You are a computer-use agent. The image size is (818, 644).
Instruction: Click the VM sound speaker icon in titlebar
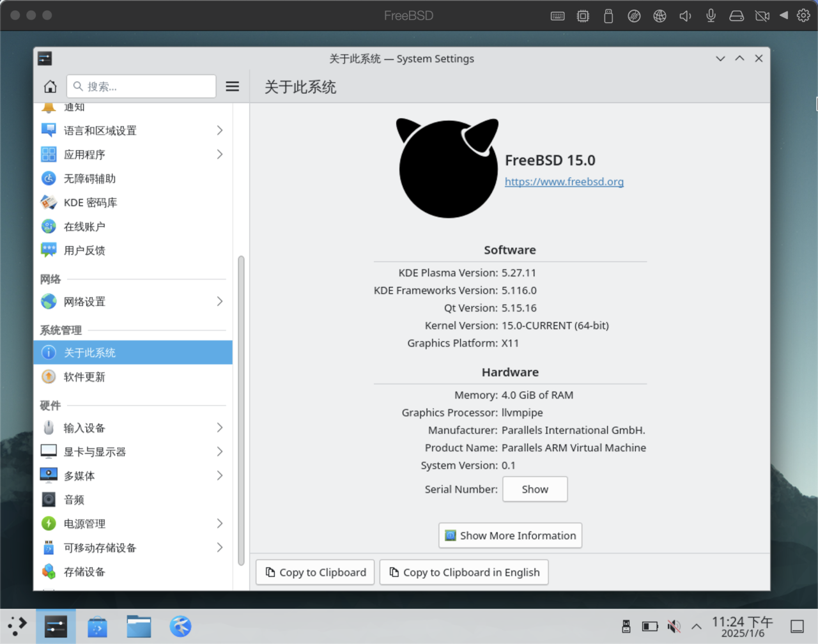pos(685,16)
